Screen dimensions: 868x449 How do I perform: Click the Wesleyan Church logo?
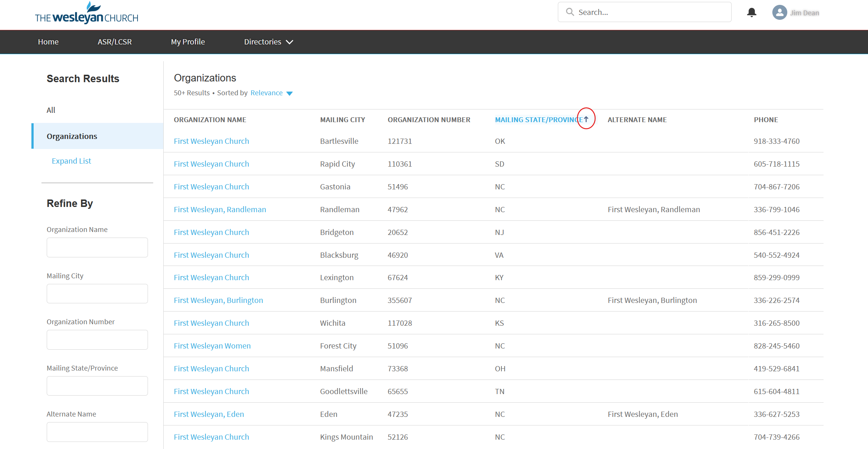pos(86,13)
